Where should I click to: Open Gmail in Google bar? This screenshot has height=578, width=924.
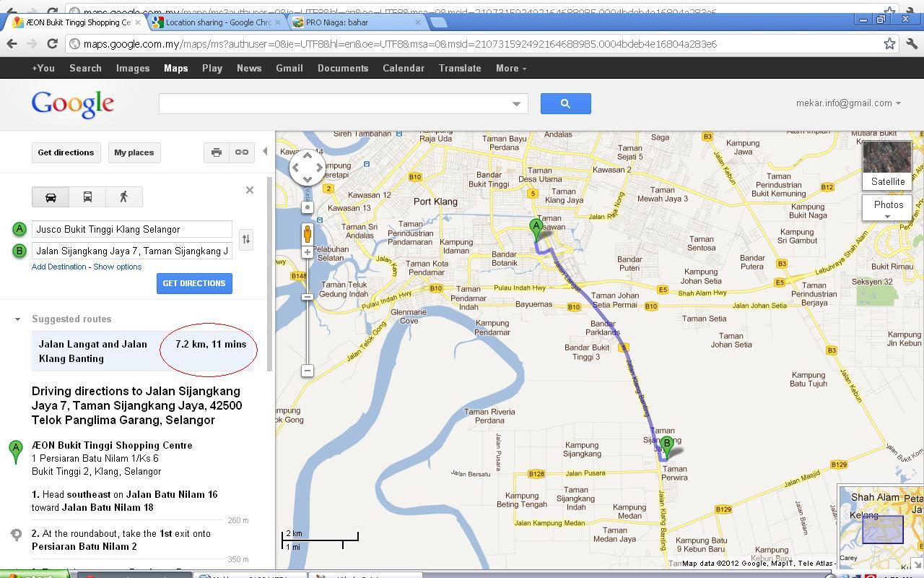pos(289,68)
